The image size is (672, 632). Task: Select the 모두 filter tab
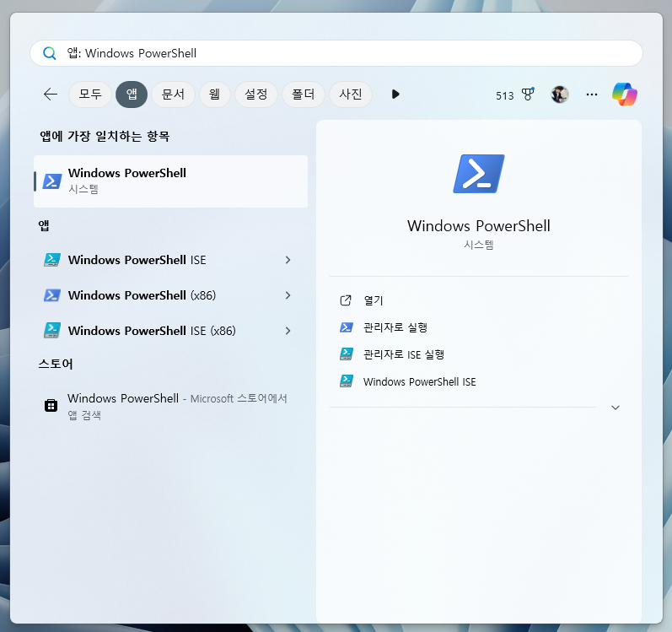pos(90,94)
